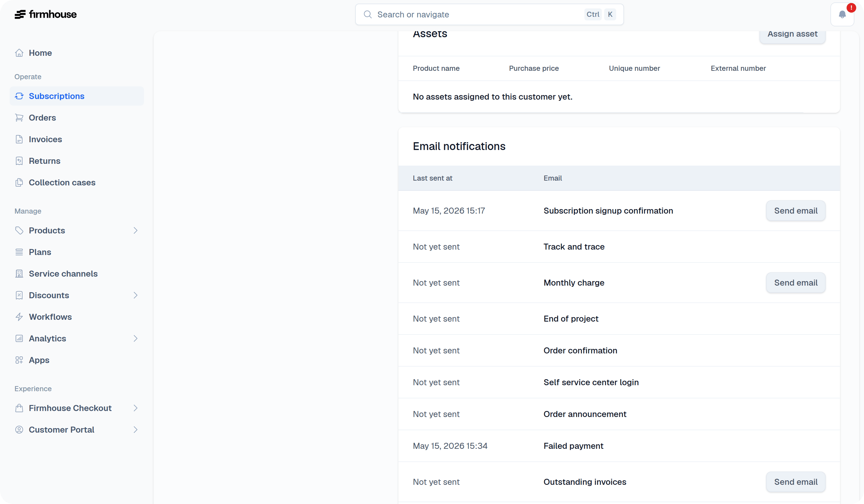Open the Apps page
864x504 pixels.
pos(77,360)
